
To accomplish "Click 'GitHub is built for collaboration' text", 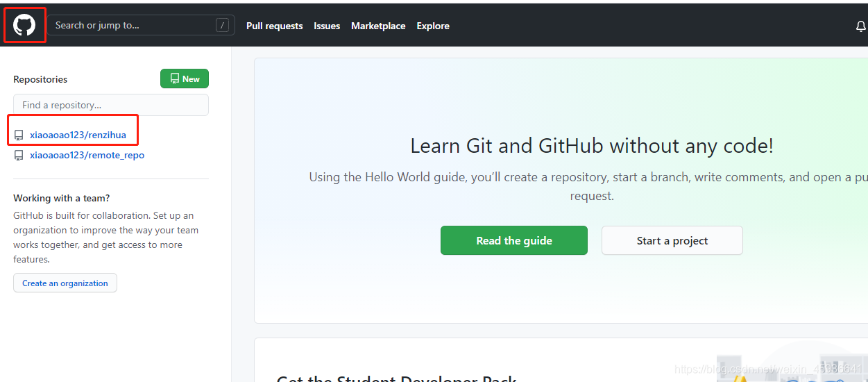I will [106, 238].
